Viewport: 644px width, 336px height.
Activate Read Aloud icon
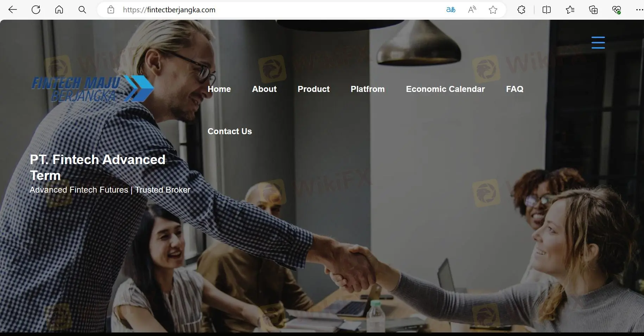(x=472, y=10)
